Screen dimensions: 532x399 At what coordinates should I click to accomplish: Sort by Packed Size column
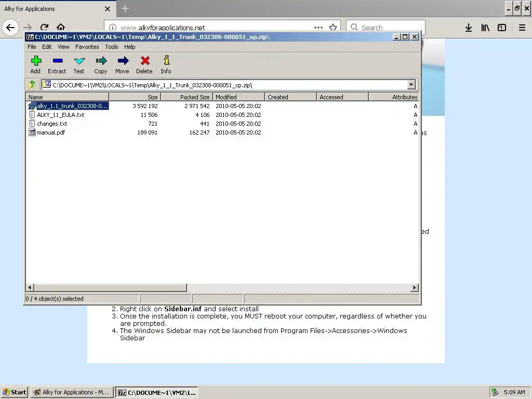187,97
